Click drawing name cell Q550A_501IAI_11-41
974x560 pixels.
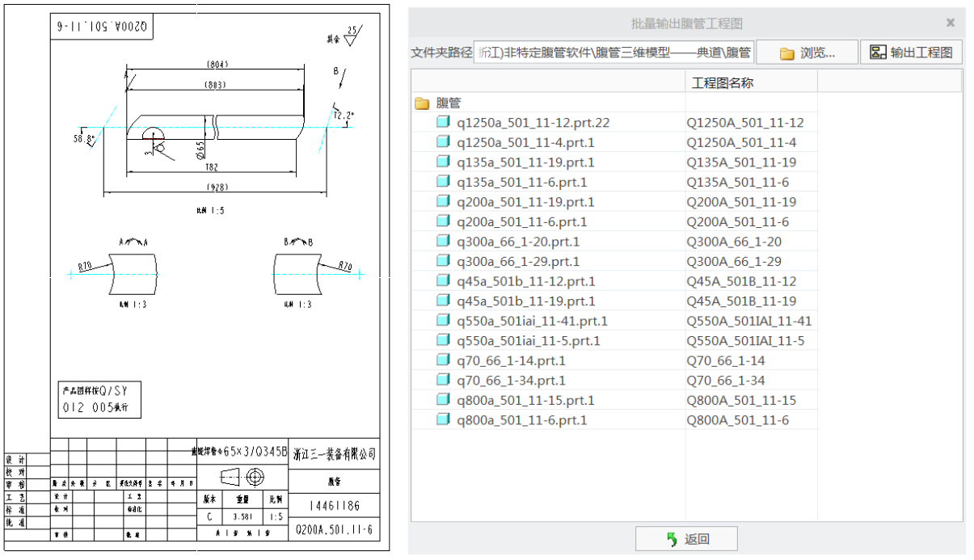[749, 321]
